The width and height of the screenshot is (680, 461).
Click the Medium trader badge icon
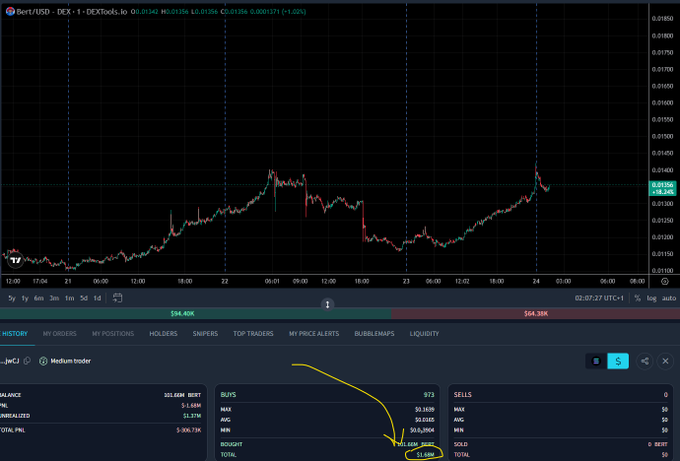[x=43, y=361]
